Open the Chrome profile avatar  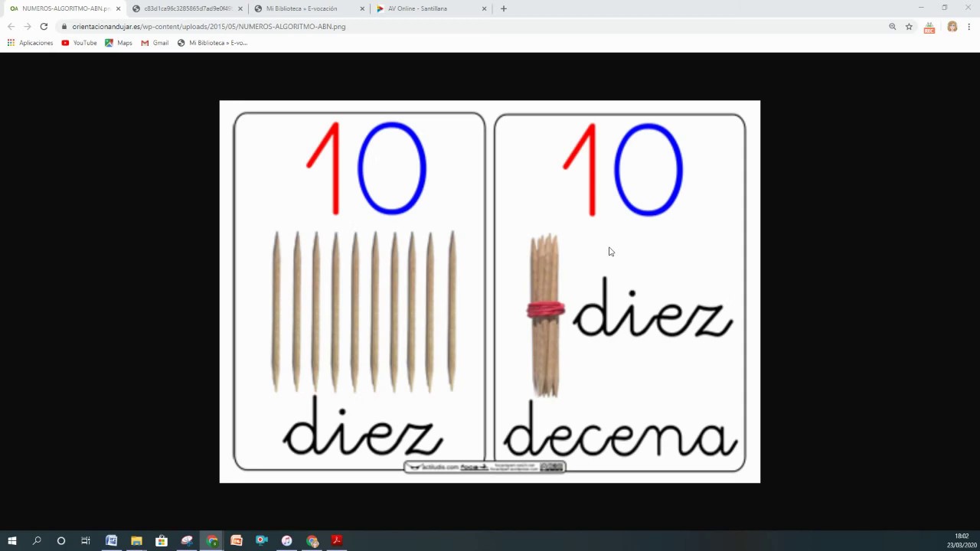tap(952, 26)
